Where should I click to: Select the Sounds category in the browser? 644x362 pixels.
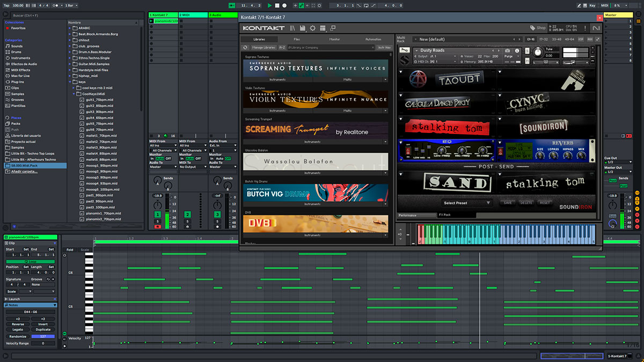tap(17, 46)
